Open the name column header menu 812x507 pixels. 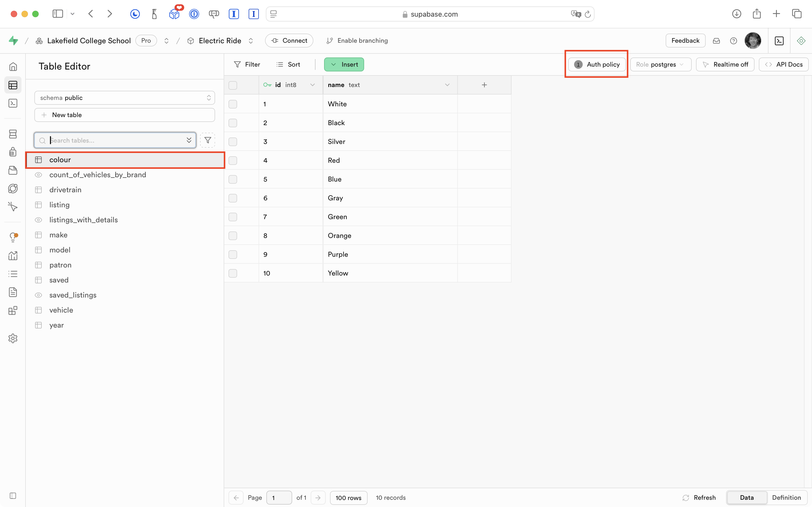(447, 85)
